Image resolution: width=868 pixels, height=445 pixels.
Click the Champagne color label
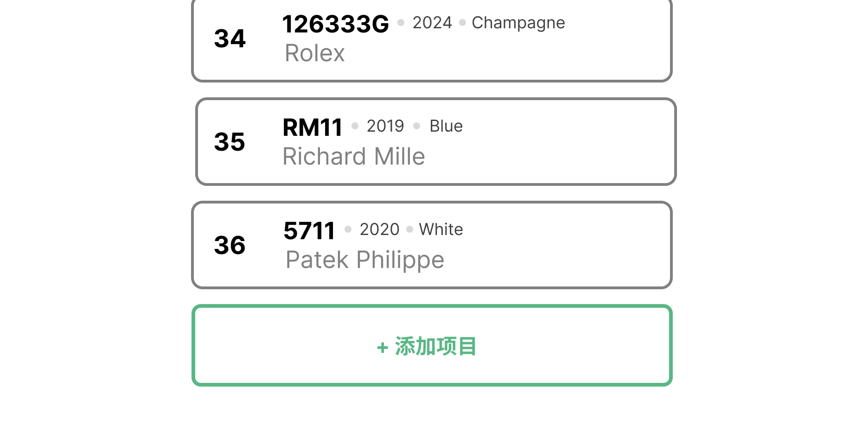(x=518, y=22)
